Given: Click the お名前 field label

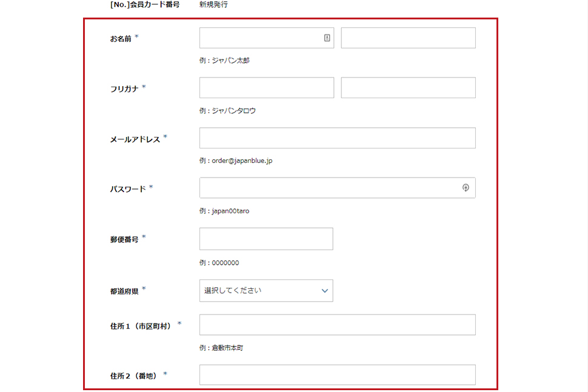Looking at the screenshot, I should pos(121,39).
